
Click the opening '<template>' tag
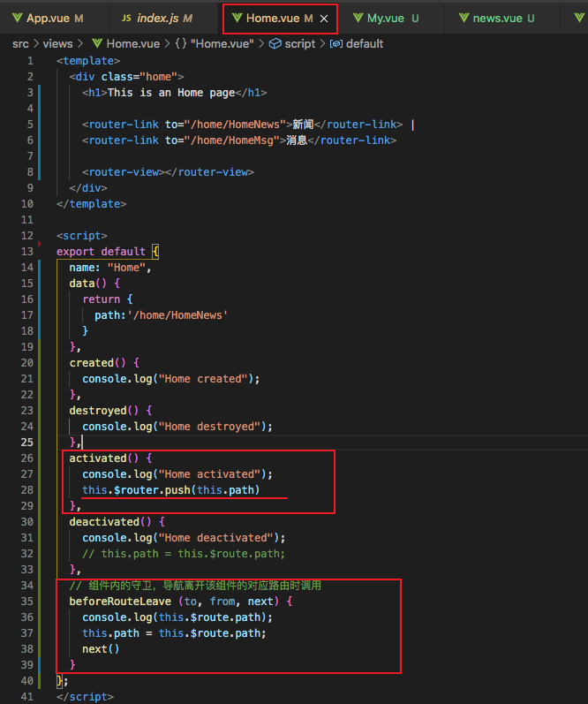[x=88, y=61]
